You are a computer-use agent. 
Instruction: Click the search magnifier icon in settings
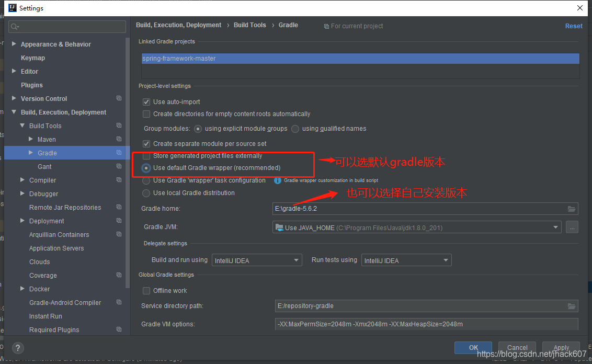coord(15,27)
